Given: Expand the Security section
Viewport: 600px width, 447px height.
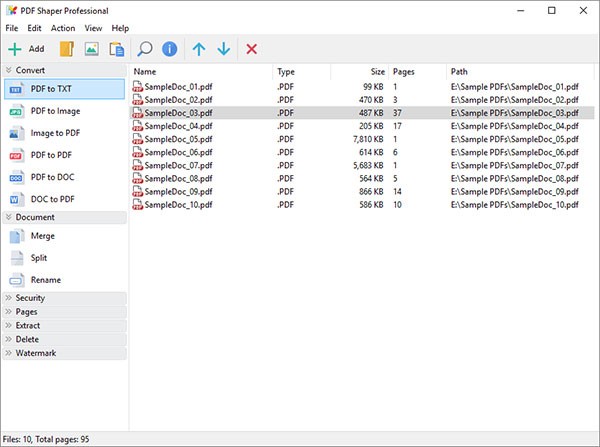Looking at the screenshot, I should (x=30, y=298).
